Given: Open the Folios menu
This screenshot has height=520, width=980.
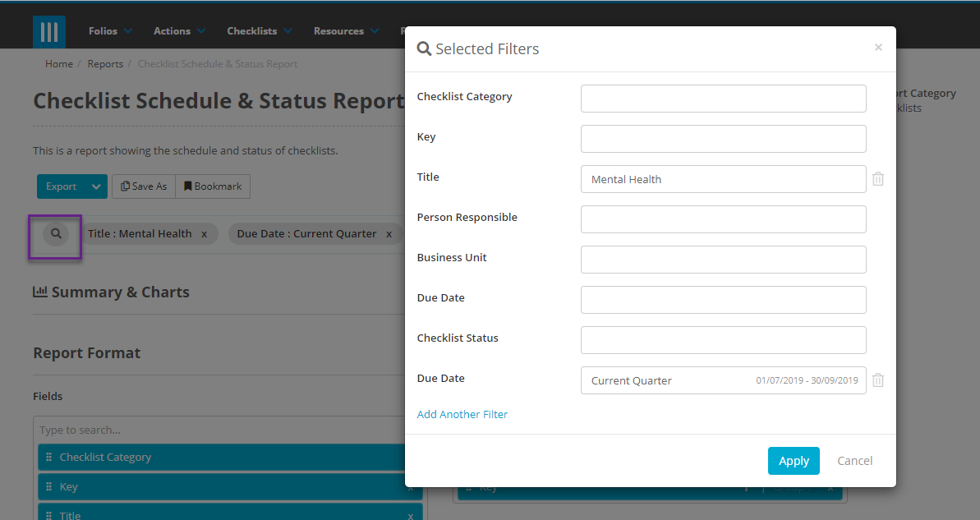Looking at the screenshot, I should 104,30.
